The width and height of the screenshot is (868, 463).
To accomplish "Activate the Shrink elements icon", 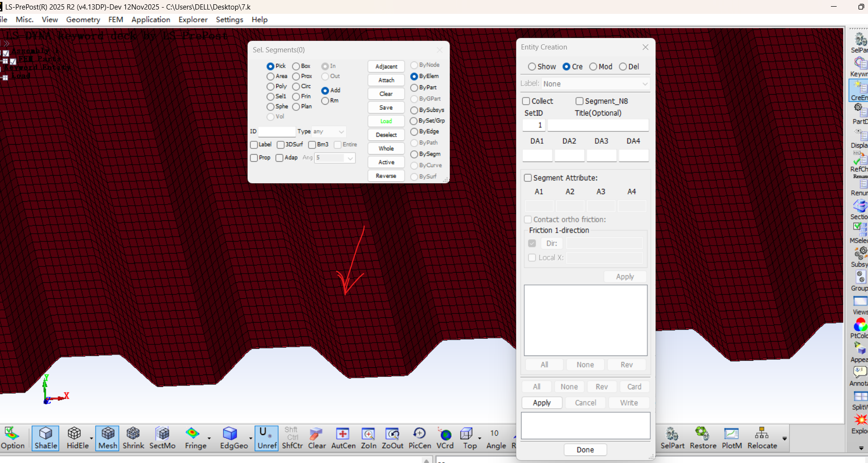I will click(133, 437).
